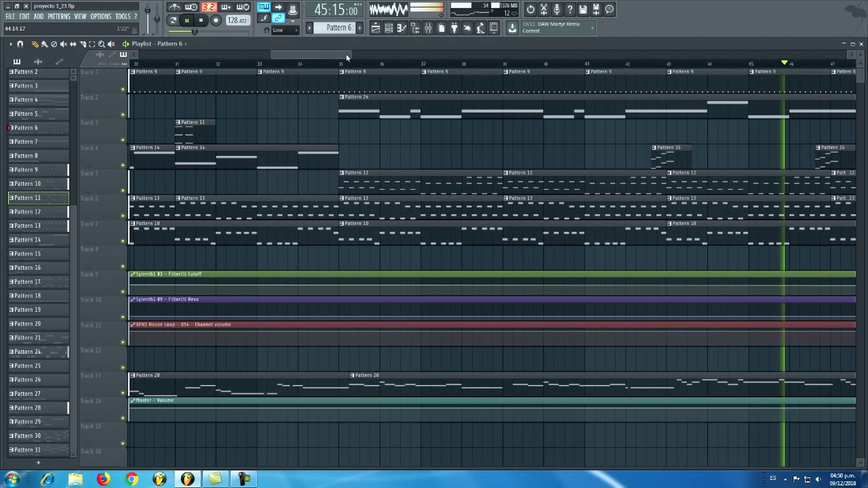Open the TOOLS menu

click(123, 16)
